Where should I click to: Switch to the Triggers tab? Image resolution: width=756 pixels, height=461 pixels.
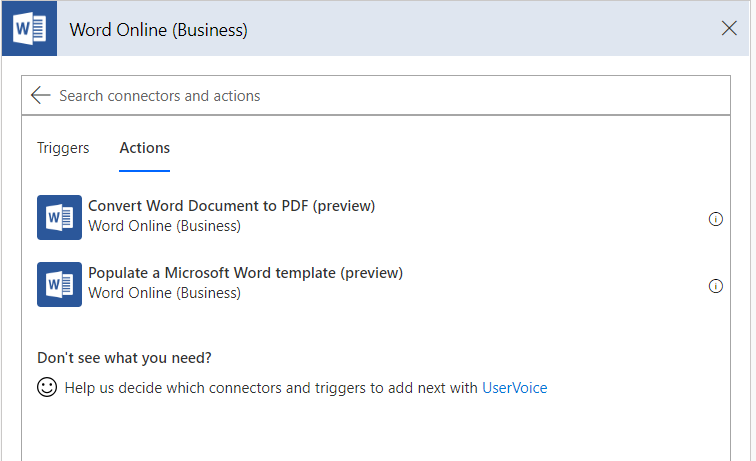(x=63, y=148)
